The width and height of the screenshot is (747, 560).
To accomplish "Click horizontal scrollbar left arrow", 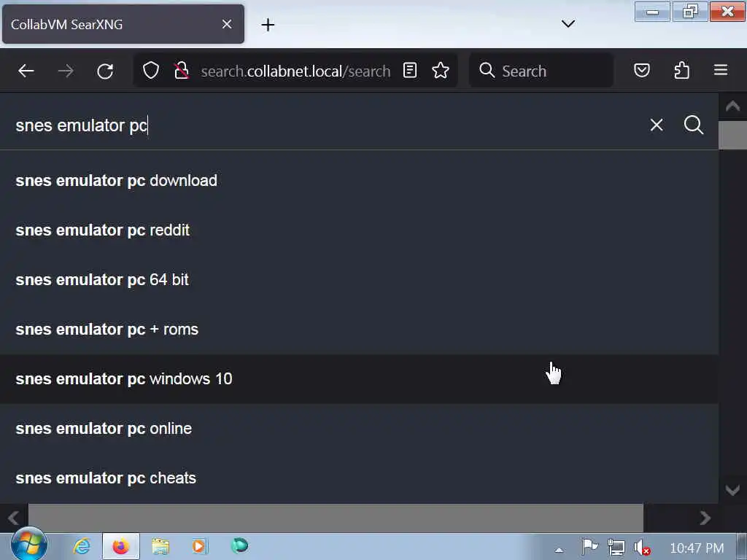I will (14, 518).
